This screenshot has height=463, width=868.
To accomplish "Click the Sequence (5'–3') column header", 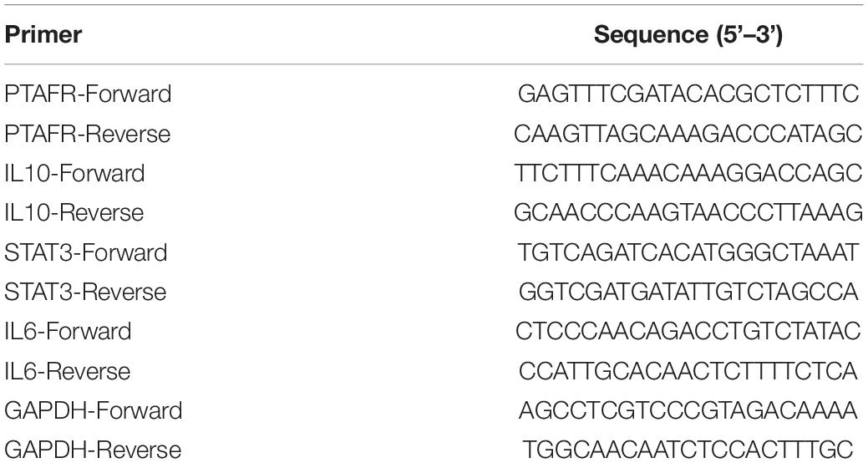I will click(688, 35).
